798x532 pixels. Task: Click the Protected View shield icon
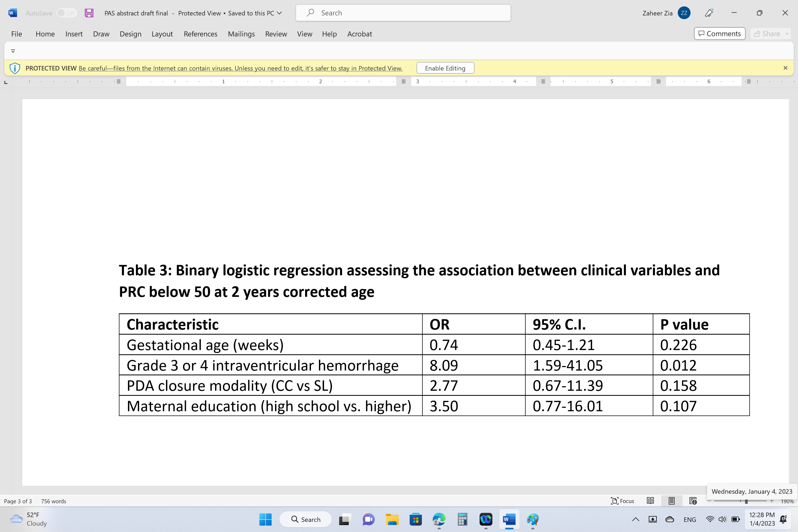15,68
